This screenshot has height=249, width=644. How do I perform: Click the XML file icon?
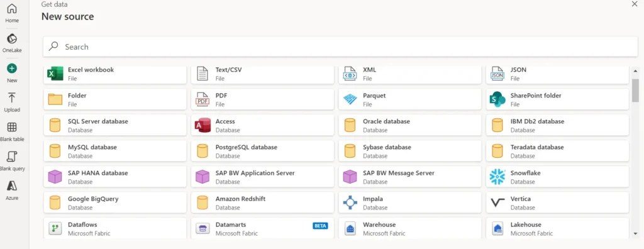click(x=350, y=74)
